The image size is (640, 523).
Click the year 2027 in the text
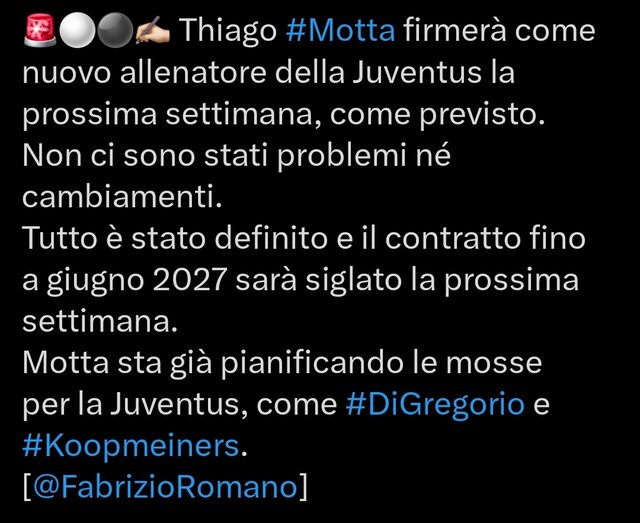click(190, 281)
